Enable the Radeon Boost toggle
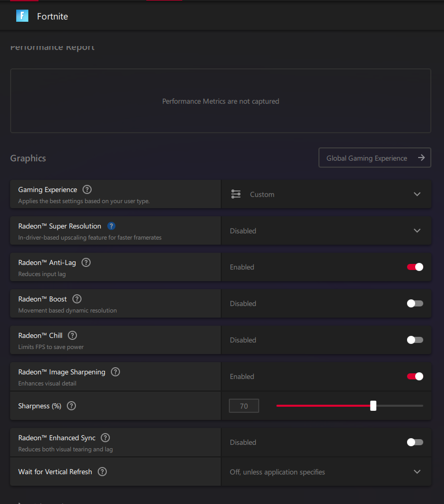 [x=415, y=303]
